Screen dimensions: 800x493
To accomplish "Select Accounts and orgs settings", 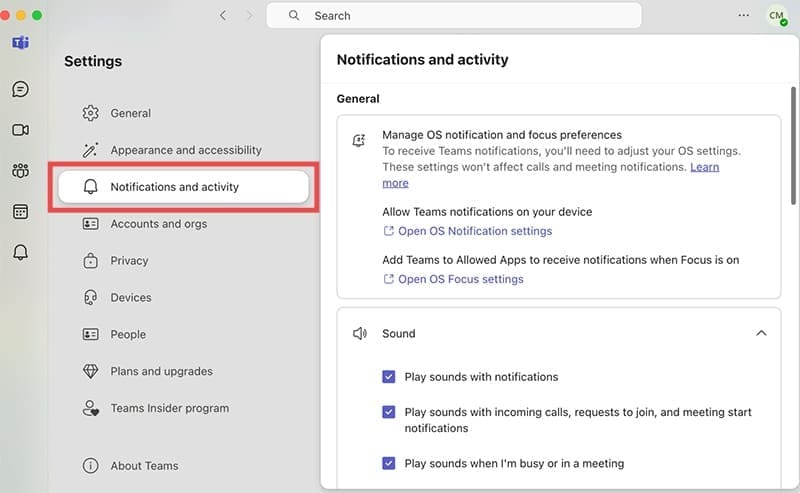I will click(183, 224).
